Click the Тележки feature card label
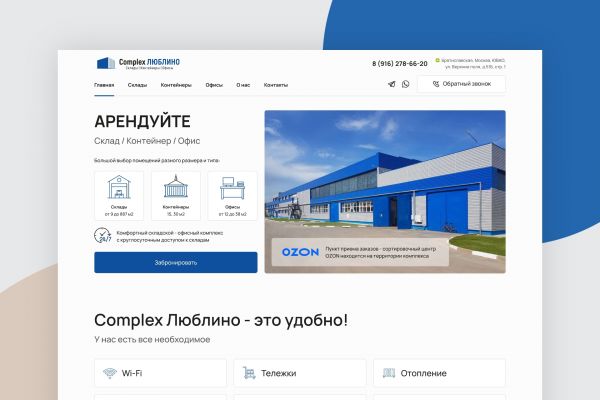This screenshot has width=600, height=400. 279,373
